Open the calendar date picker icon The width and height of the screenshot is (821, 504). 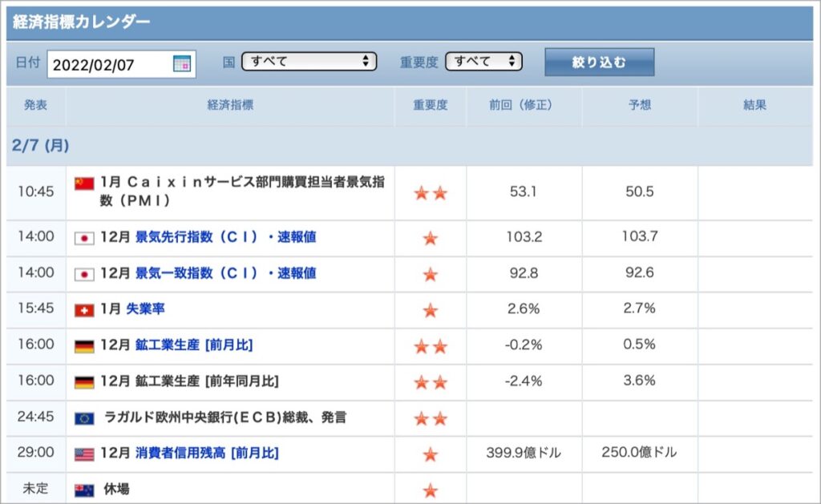pyautogui.click(x=182, y=64)
